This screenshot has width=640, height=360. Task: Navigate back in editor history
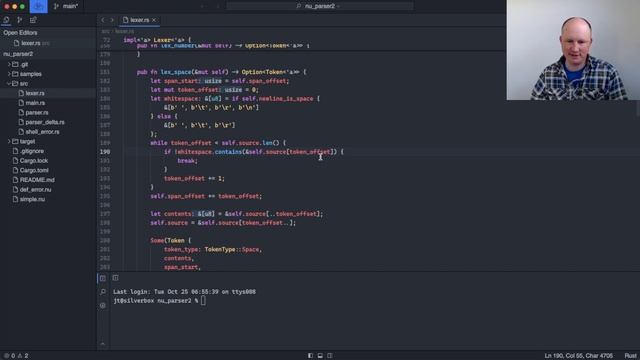point(103,20)
